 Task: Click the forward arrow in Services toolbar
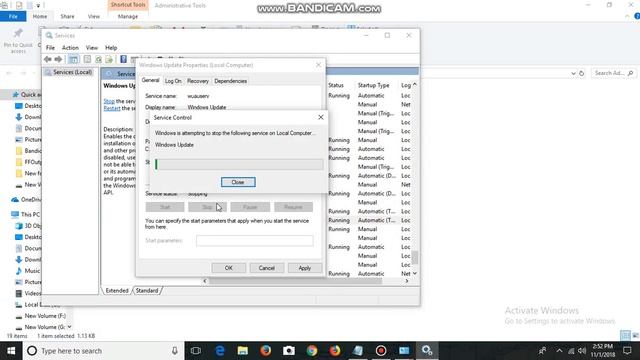click(x=58, y=60)
